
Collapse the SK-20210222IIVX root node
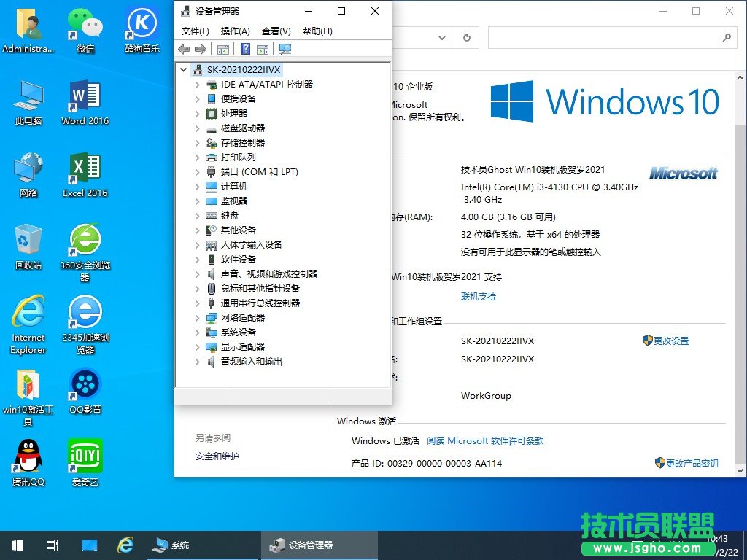(183, 70)
